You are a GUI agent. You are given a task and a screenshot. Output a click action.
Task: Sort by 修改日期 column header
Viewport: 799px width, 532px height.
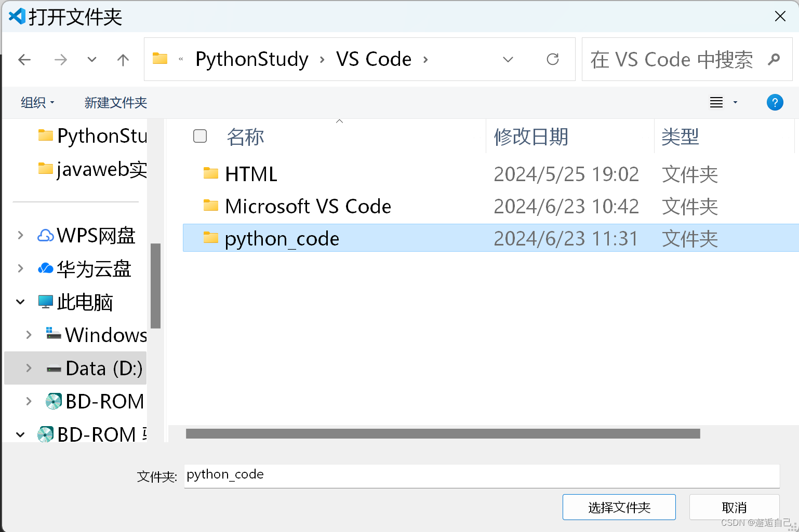531,137
